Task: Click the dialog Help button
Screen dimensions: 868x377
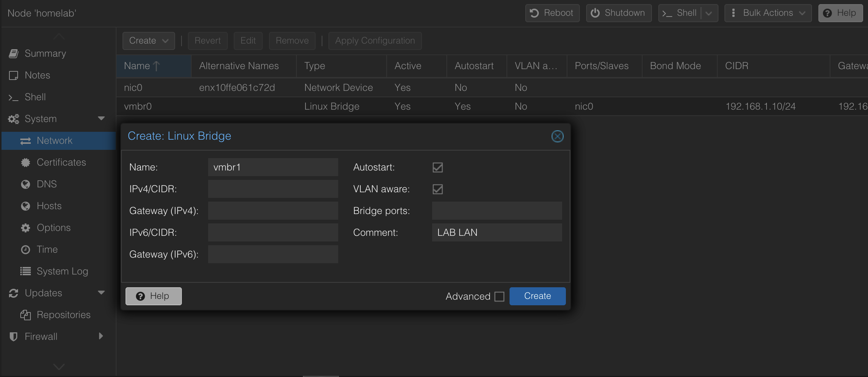Action: click(x=153, y=296)
